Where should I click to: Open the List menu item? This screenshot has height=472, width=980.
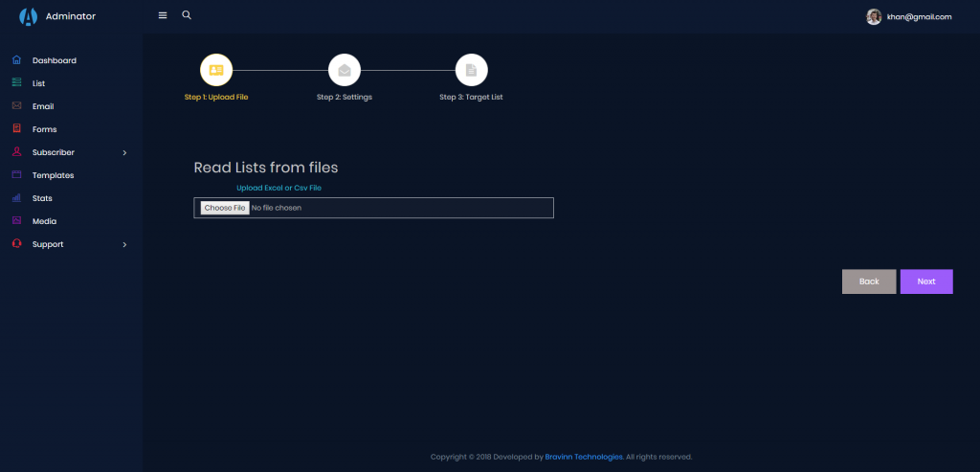[39, 83]
